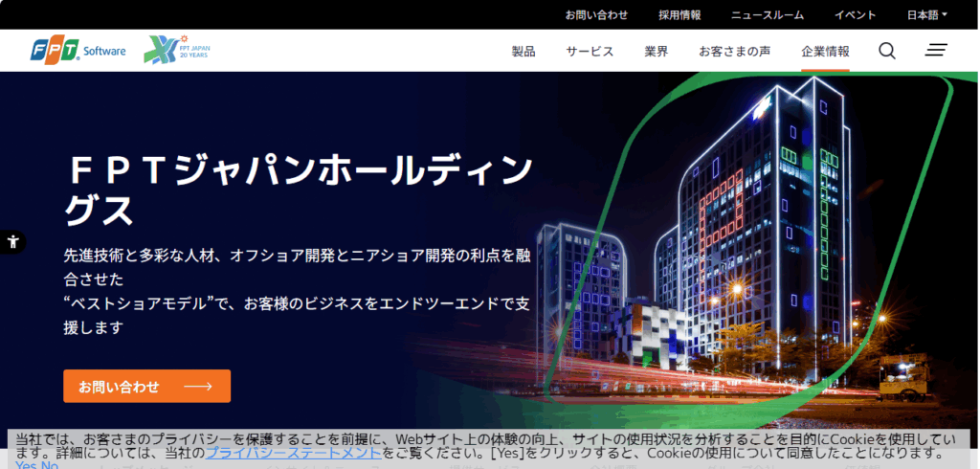Click the accessibility widget icon
The image size is (980, 469).
pos(11,241)
